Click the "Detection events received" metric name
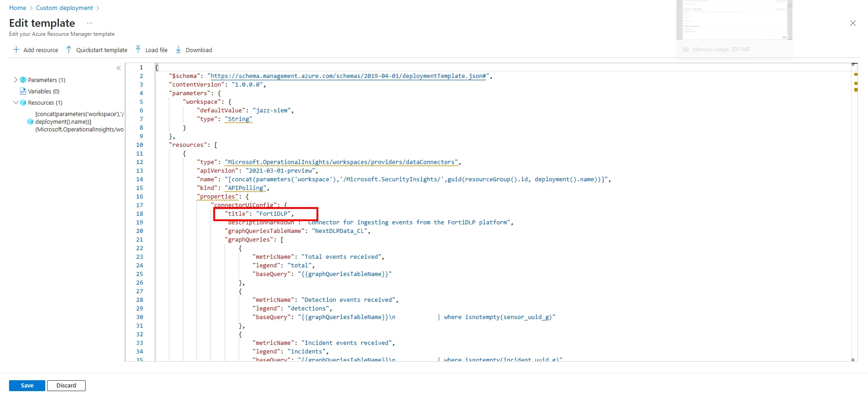The image size is (868, 397). tap(348, 300)
